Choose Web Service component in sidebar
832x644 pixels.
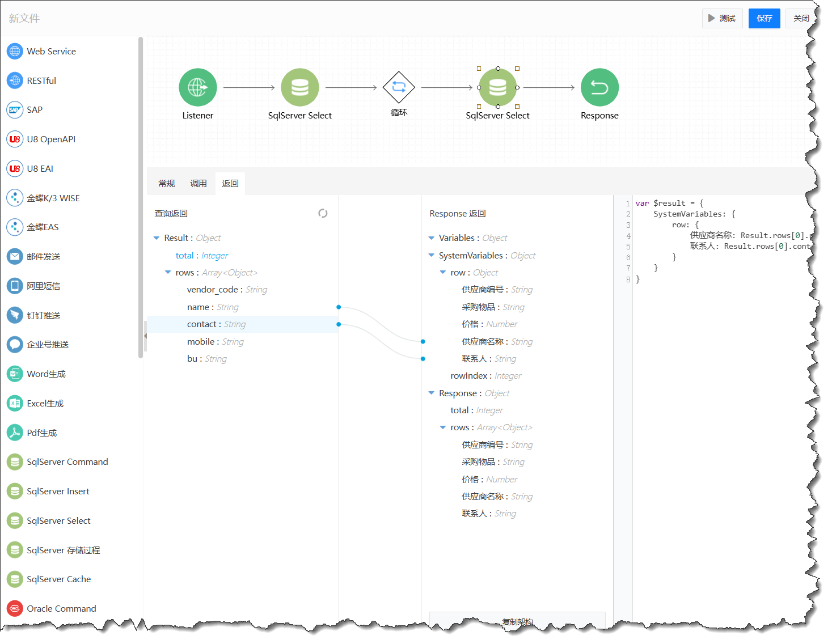click(51, 51)
